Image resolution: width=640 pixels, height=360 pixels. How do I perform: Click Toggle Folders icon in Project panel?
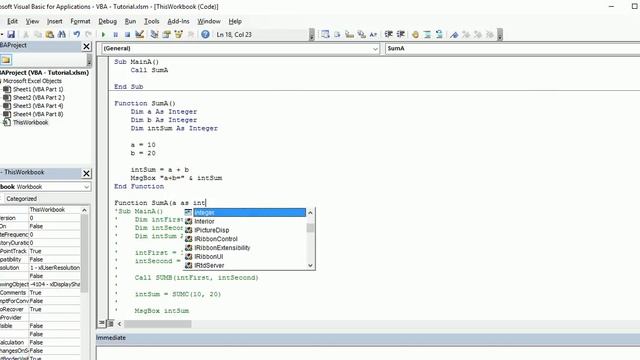(6, 60)
